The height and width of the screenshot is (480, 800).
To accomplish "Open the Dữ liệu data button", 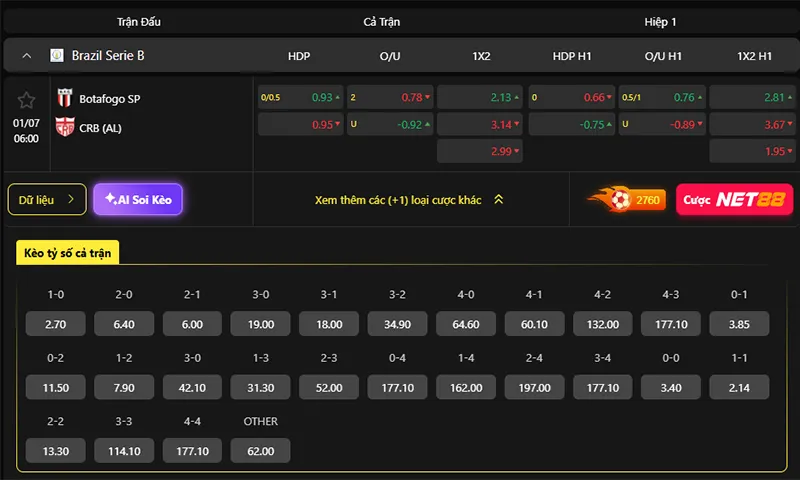I will click(47, 199).
